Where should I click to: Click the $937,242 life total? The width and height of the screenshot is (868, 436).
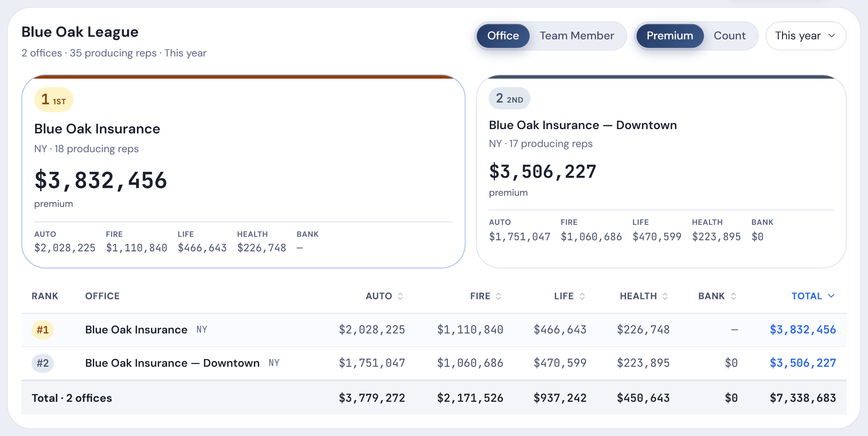click(560, 398)
